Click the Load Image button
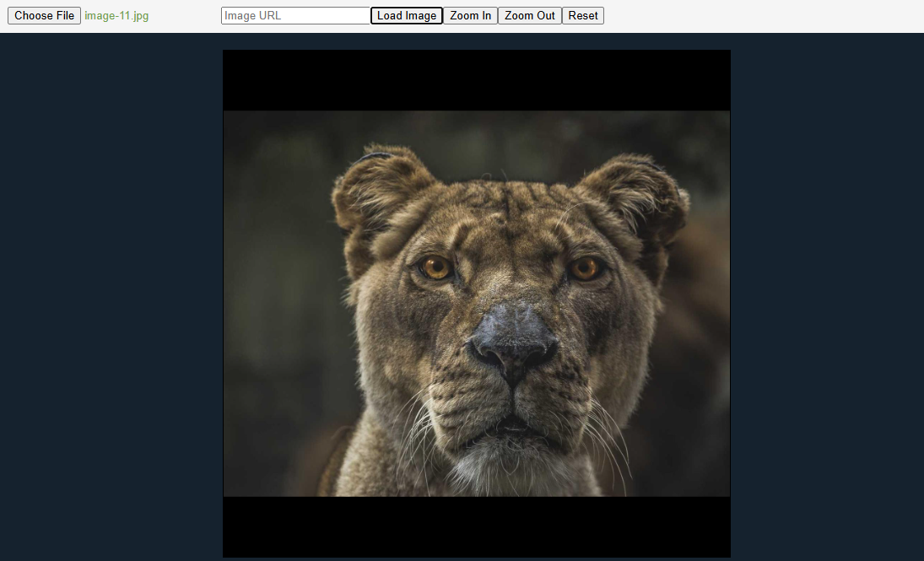The height and width of the screenshot is (561, 924). 407,16
